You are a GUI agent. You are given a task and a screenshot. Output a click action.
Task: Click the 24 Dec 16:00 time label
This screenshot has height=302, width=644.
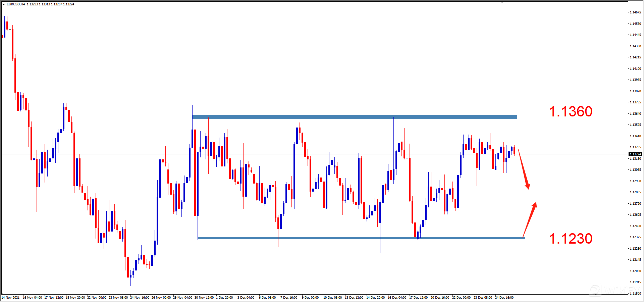pos(505,297)
